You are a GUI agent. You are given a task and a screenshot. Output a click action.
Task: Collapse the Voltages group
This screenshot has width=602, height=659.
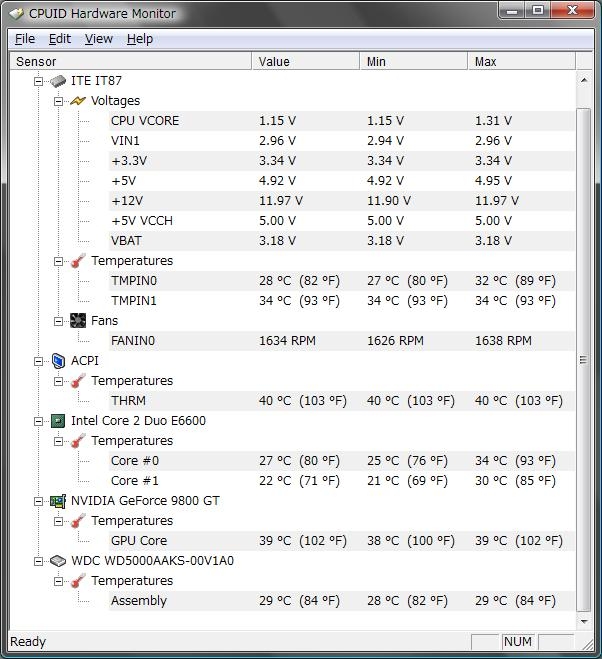click(x=58, y=101)
